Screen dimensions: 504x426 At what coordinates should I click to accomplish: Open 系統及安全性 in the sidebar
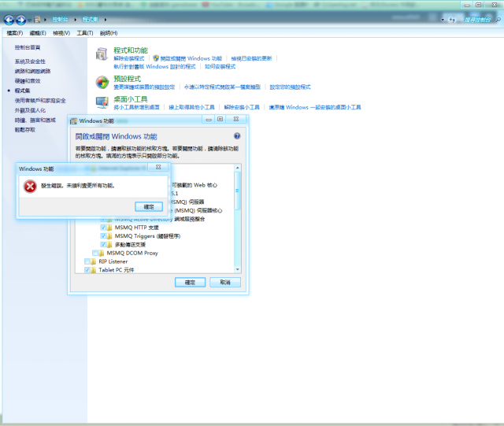tap(30, 61)
